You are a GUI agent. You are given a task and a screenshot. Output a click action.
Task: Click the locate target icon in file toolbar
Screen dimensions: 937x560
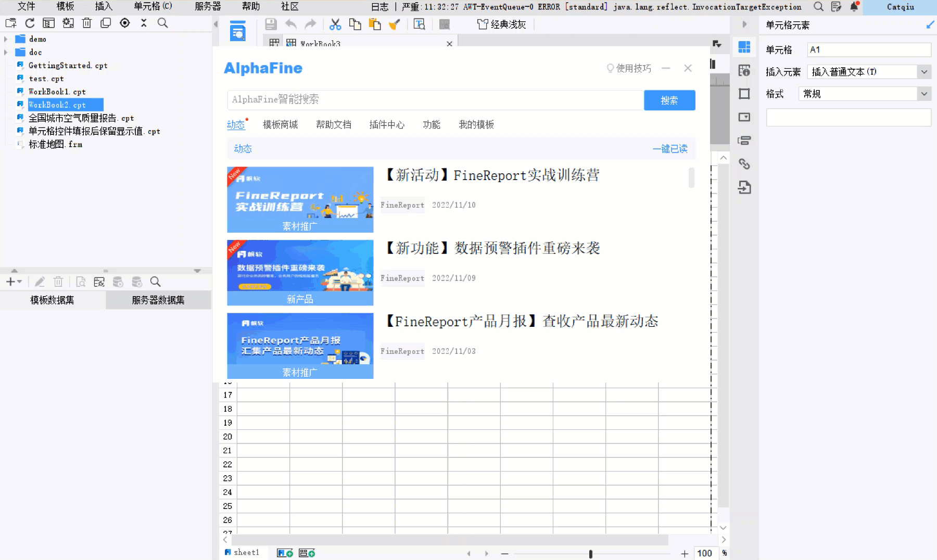[125, 23]
